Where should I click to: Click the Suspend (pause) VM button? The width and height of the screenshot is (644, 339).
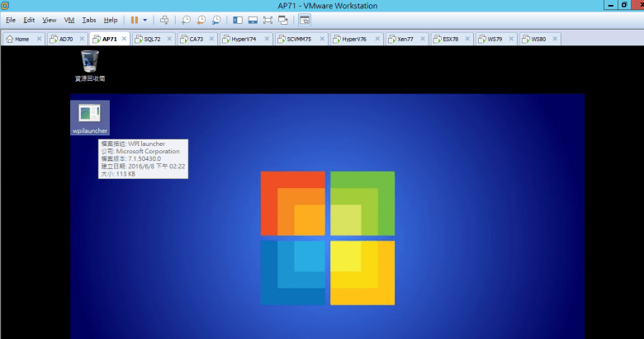[135, 19]
